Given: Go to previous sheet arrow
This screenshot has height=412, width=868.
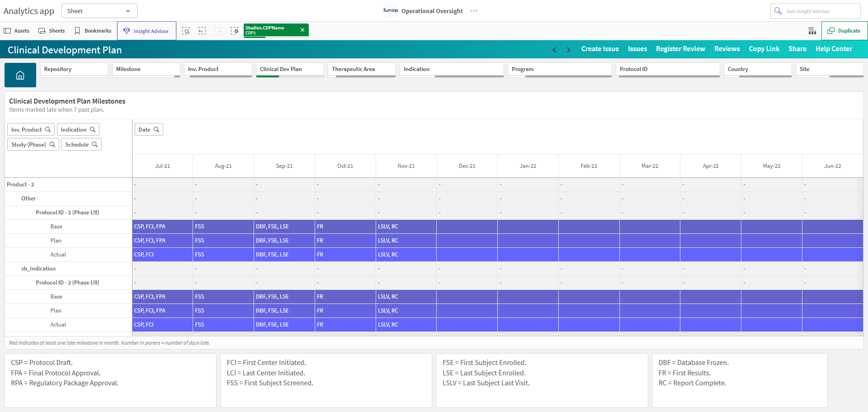Looking at the screenshot, I should coord(554,49).
